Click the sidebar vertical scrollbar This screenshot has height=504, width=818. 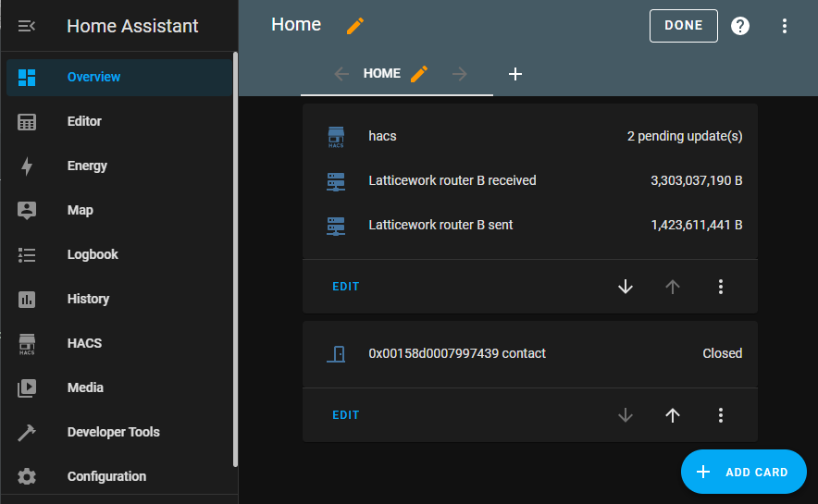pos(235,260)
